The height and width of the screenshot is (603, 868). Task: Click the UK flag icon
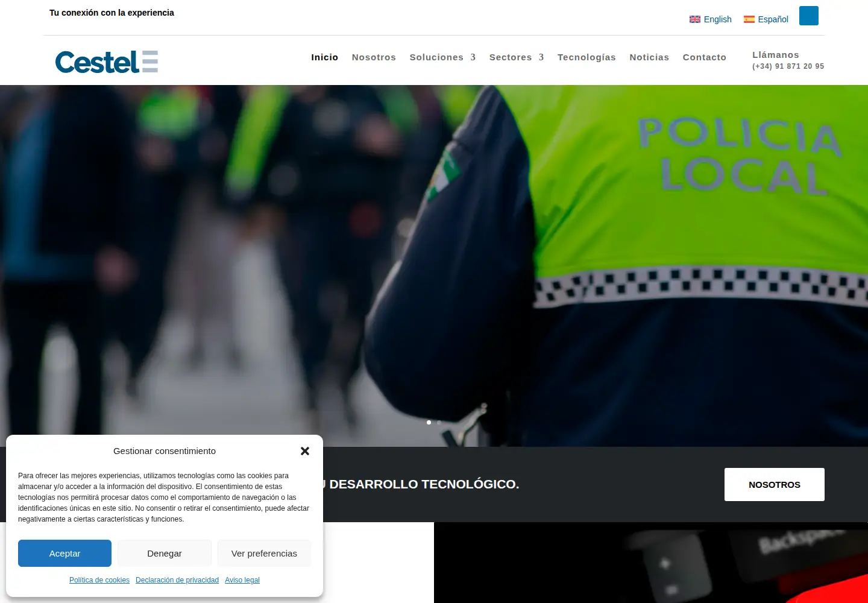coord(695,19)
